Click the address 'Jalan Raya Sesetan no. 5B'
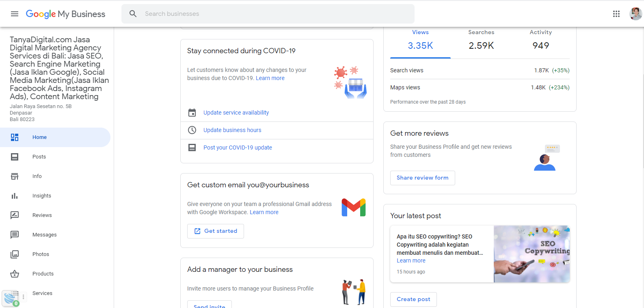 click(41, 106)
